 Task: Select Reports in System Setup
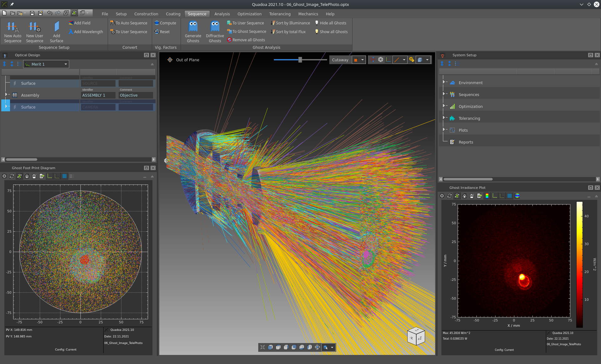tap(466, 142)
